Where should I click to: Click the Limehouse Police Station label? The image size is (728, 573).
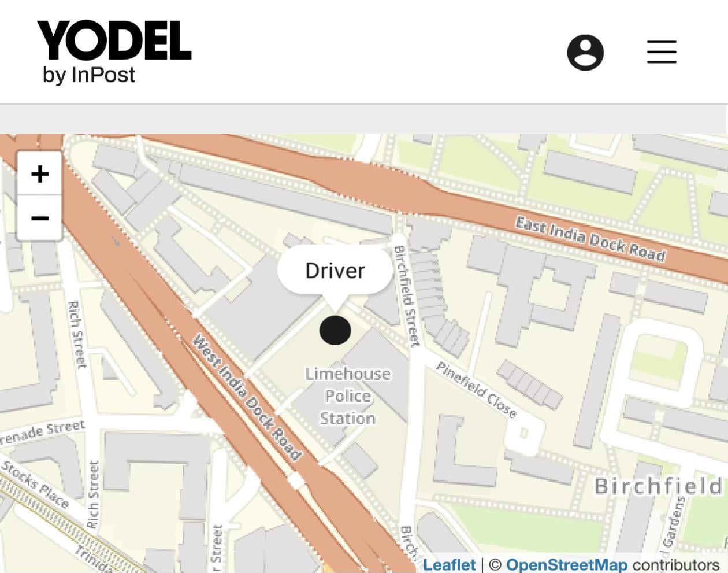click(x=348, y=396)
